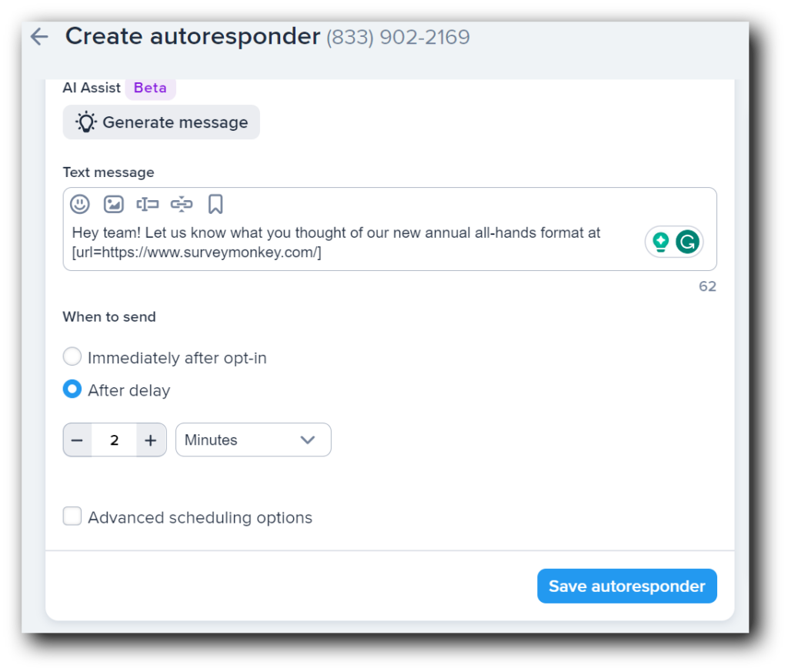Open the Minutes time unit dropdown
Screen dimensions: 788x672
[x=253, y=440]
